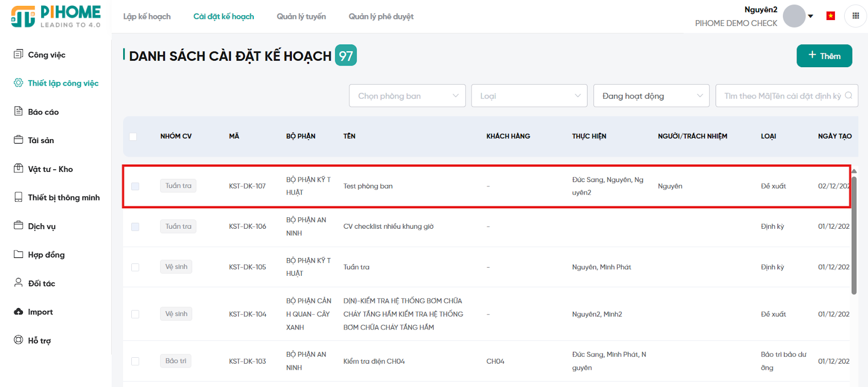
Task: Click the Công việc sidebar icon
Action: [18, 54]
